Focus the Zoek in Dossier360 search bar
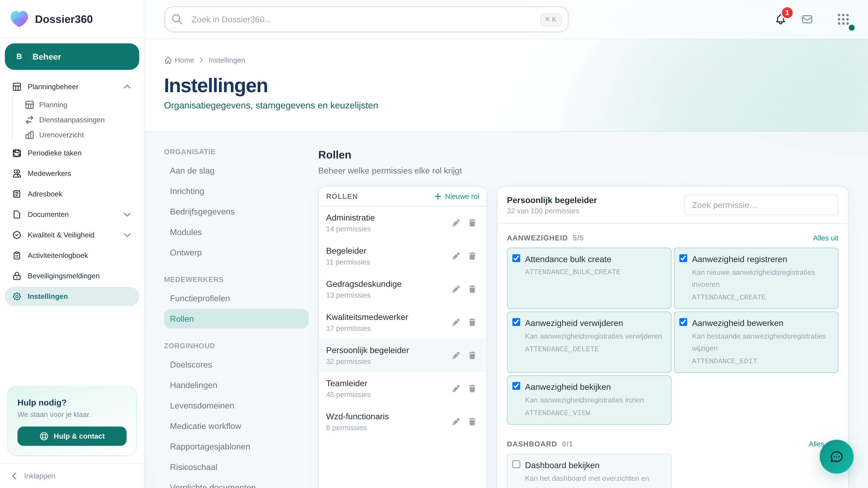The width and height of the screenshot is (868, 488). pyautogui.click(x=366, y=19)
